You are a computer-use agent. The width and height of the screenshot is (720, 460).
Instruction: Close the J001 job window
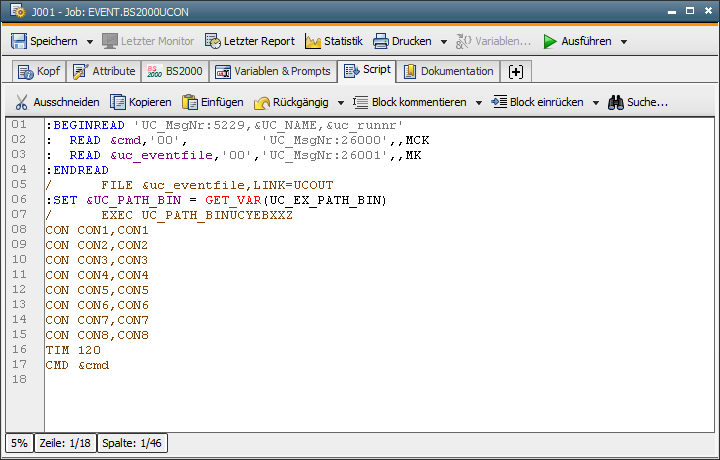click(709, 11)
